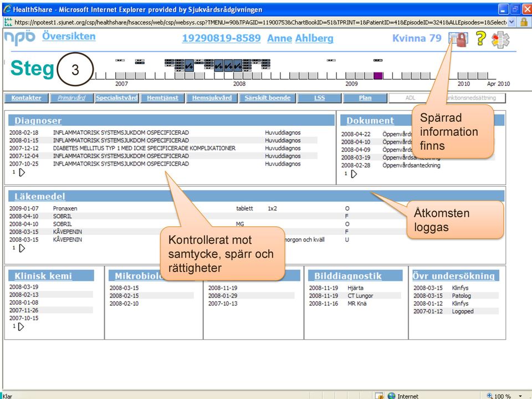This screenshot has width=532, height=399.
Task: Open Mikrobiologi result 2008-02-15
Action: [x=124, y=295]
